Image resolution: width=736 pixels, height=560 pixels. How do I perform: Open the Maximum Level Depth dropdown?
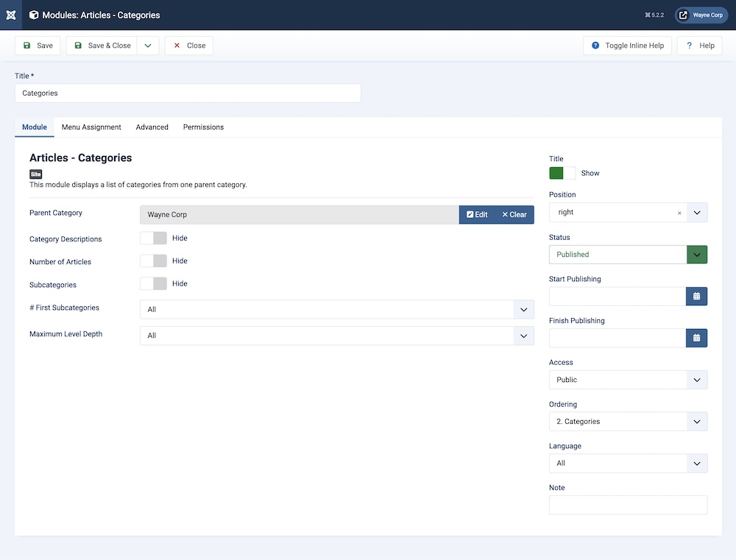tap(336, 336)
